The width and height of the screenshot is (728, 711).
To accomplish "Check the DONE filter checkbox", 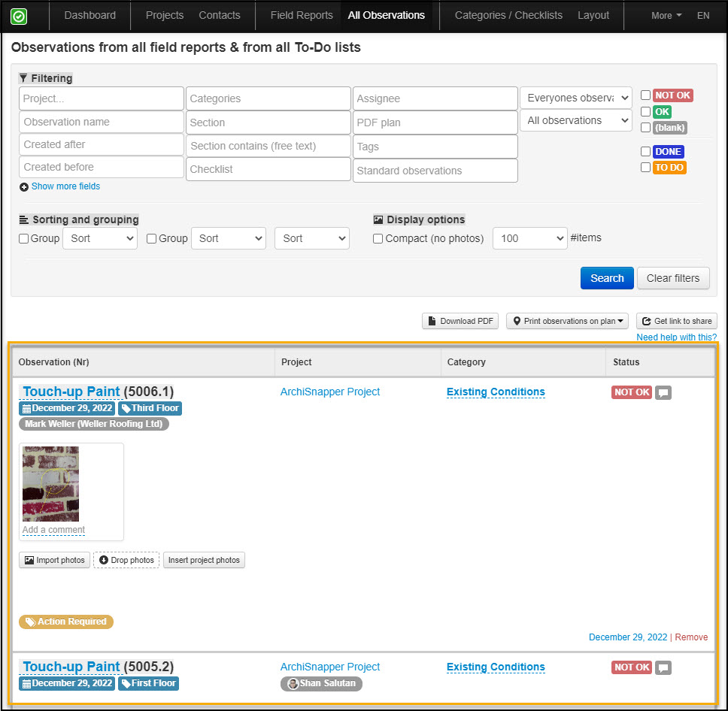I will coord(645,151).
